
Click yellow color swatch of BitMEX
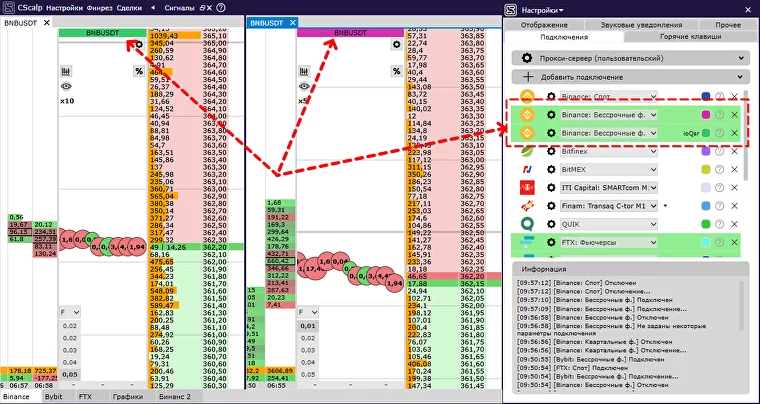point(706,170)
